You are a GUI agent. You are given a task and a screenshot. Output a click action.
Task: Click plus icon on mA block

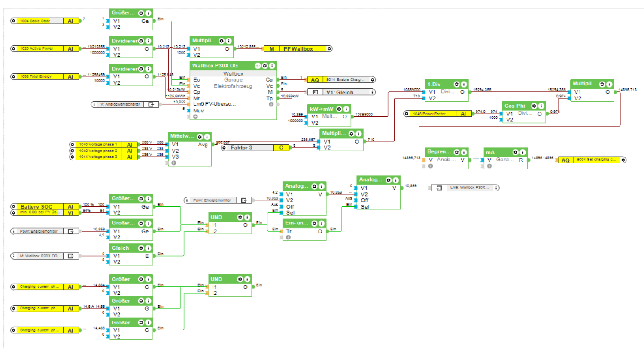489,166
